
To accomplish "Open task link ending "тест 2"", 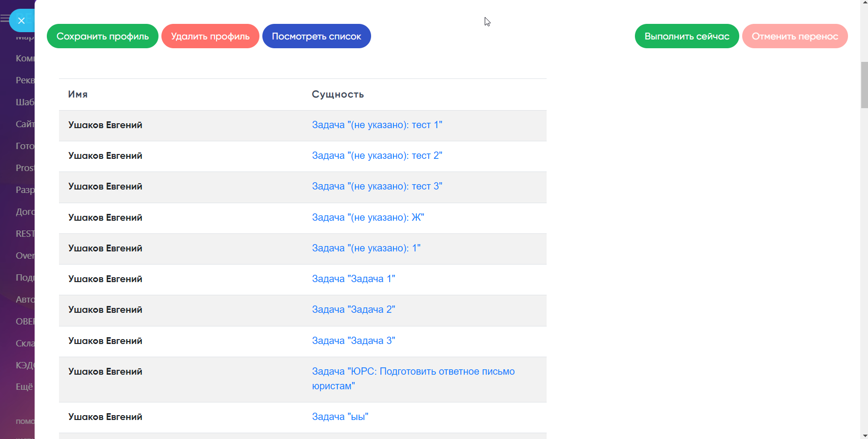I will [377, 156].
